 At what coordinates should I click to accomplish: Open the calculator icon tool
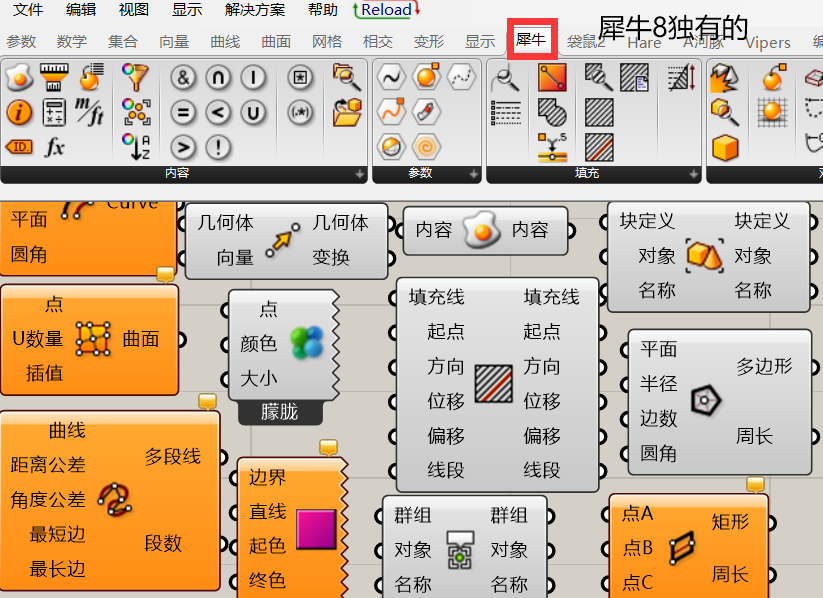(x=54, y=112)
